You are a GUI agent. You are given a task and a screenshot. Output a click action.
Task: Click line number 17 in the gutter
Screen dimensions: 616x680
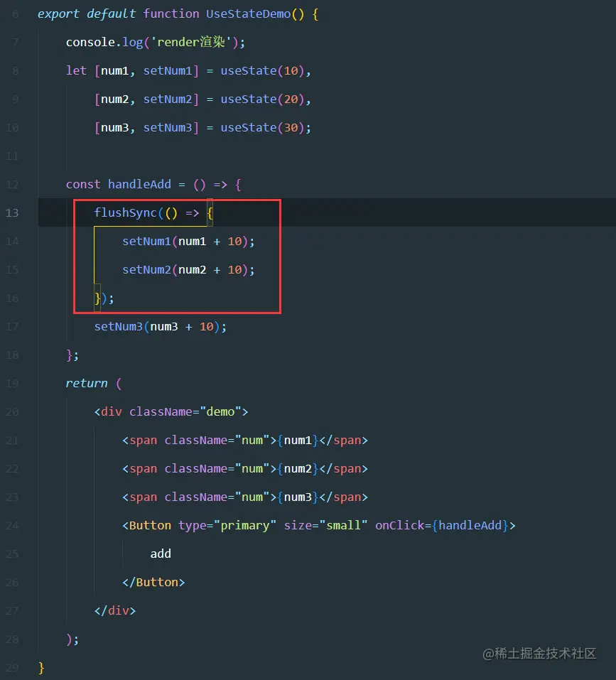pyautogui.click(x=12, y=327)
